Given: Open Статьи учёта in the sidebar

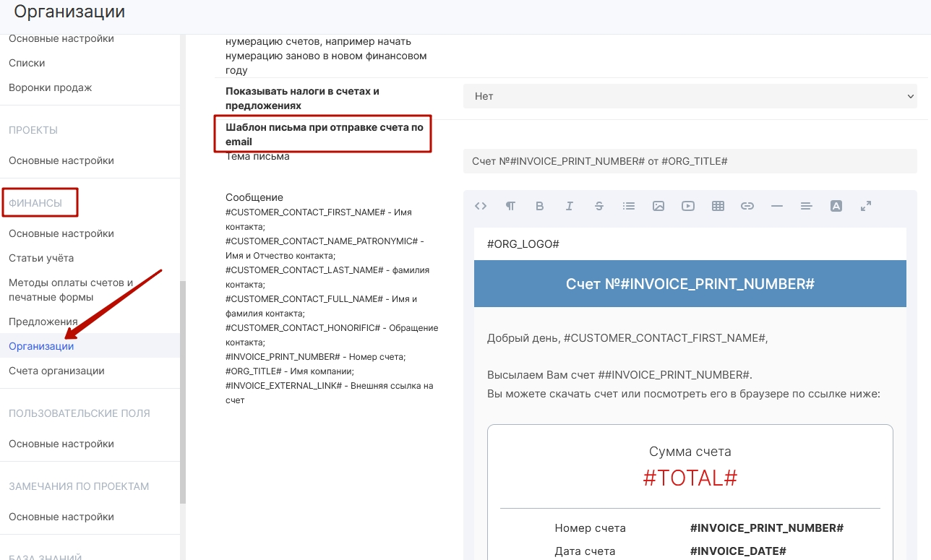Looking at the screenshot, I should point(41,258).
